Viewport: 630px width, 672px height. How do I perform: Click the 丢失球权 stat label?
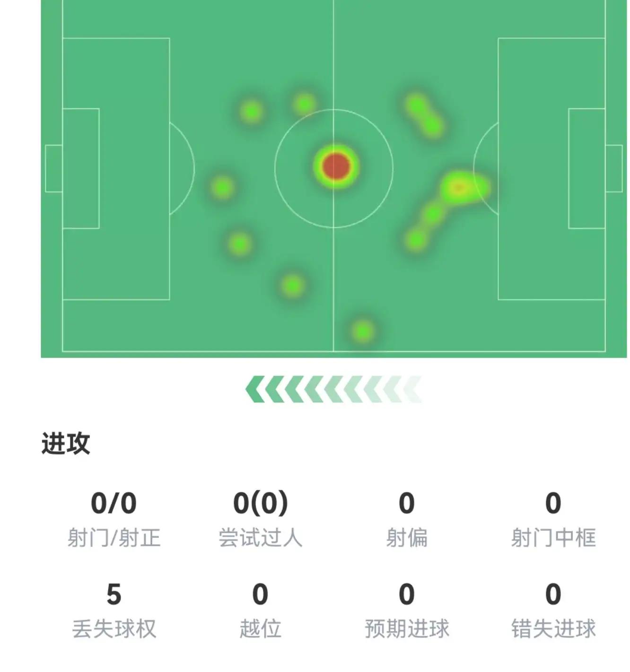[x=114, y=629]
